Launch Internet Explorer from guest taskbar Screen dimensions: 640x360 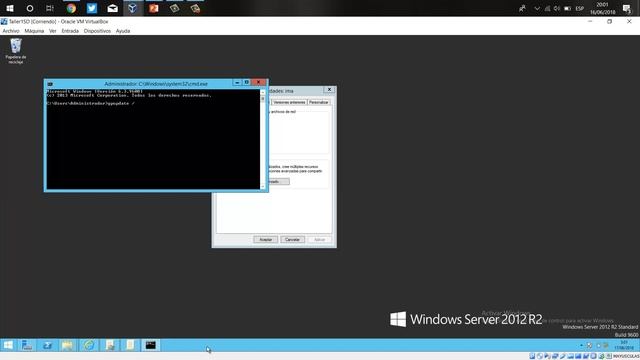89,345
